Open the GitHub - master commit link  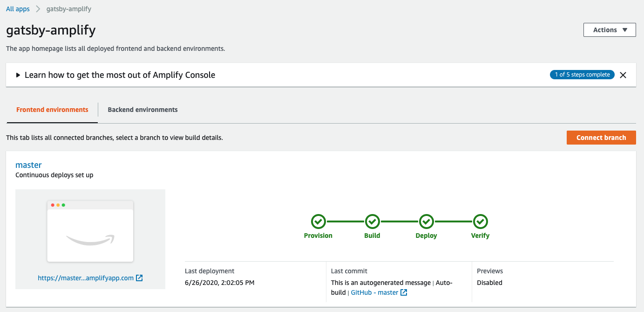click(x=379, y=292)
